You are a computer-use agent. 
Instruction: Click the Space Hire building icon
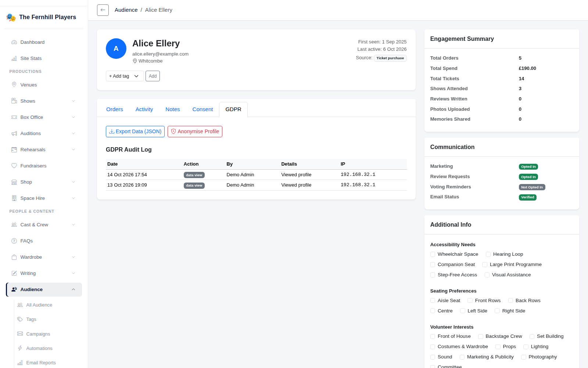click(x=14, y=198)
